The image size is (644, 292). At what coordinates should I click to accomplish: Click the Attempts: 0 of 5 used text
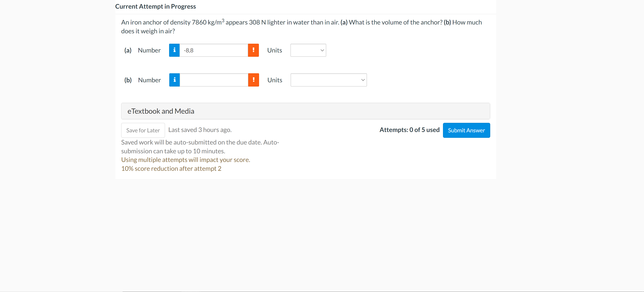tap(409, 130)
